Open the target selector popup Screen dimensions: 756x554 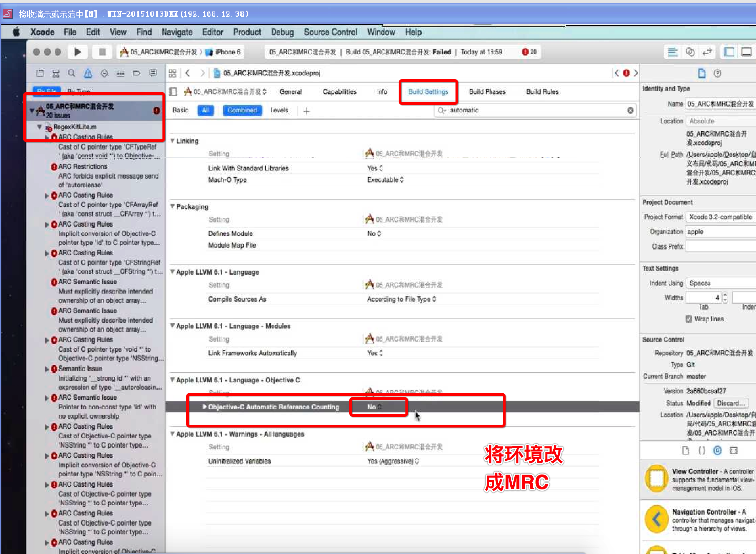click(x=225, y=92)
